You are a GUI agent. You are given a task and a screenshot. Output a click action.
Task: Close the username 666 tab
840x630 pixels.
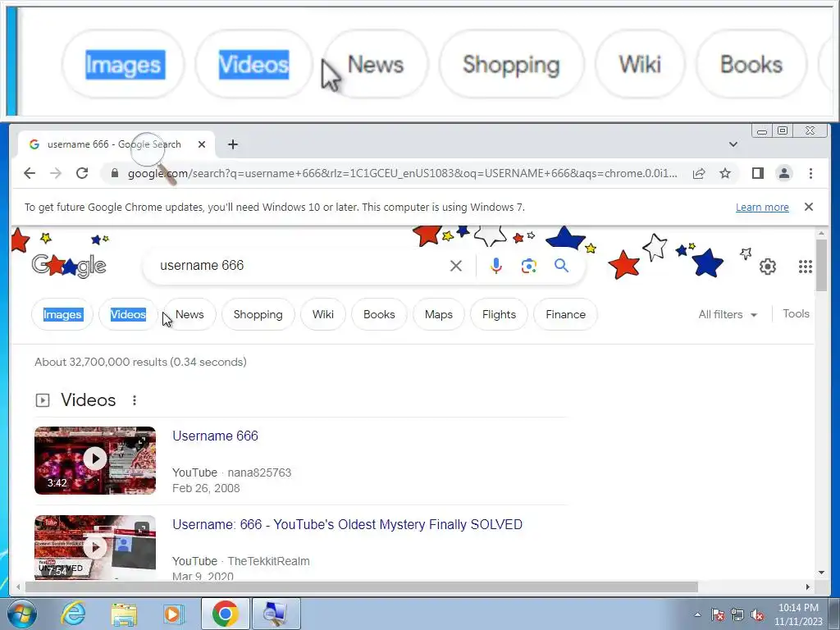point(202,144)
